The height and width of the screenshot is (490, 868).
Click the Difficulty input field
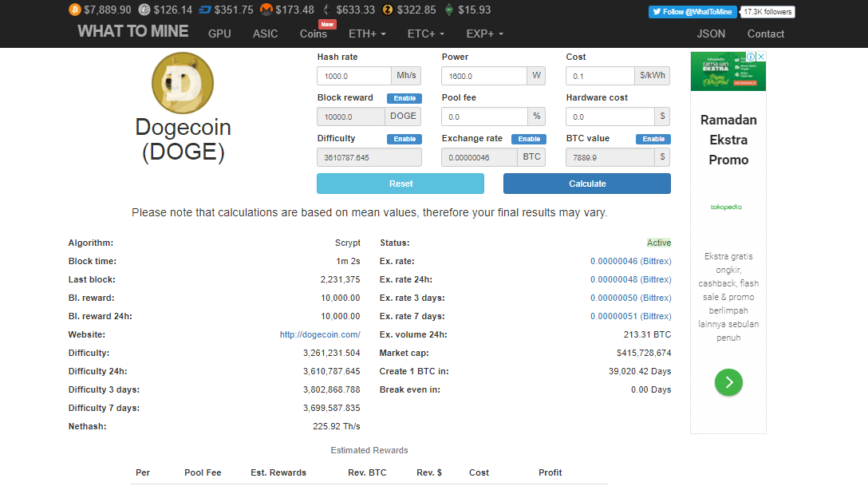click(x=369, y=157)
